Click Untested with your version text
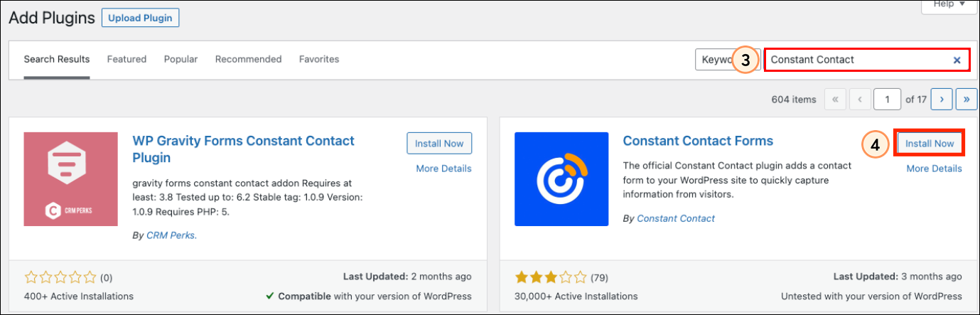The image size is (980, 315). tap(871, 296)
